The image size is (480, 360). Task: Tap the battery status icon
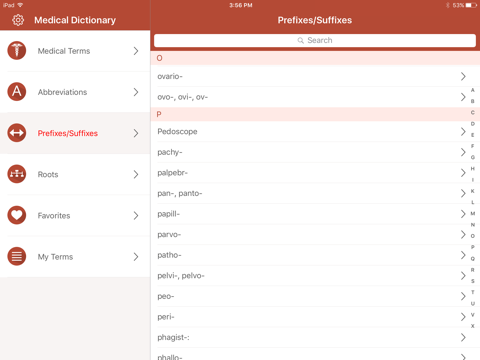click(471, 5)
